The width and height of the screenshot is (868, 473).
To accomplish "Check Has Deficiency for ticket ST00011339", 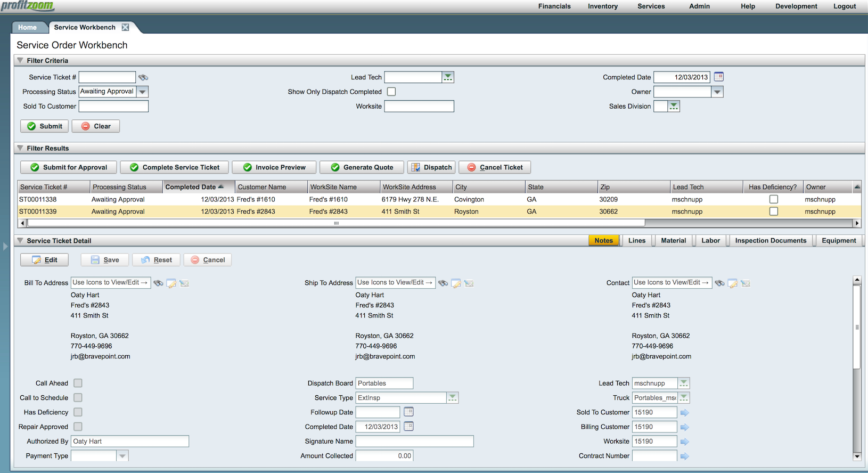I will (774, 211).
